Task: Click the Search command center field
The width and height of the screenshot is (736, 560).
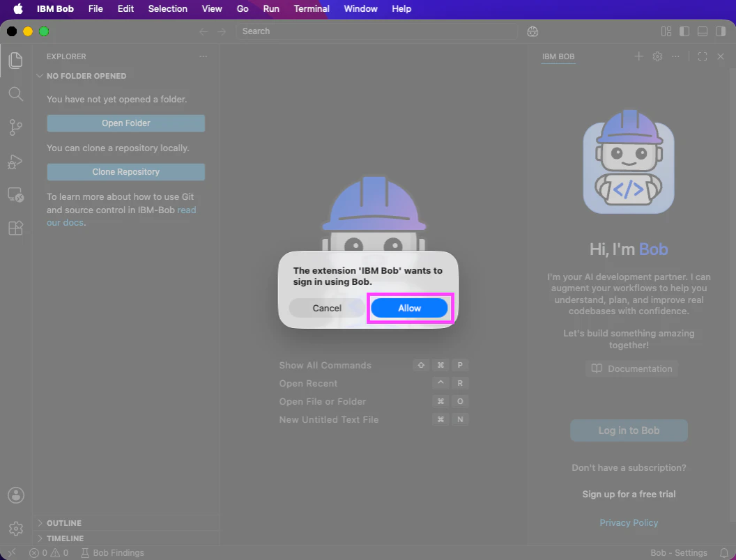Action: point(376,31)
